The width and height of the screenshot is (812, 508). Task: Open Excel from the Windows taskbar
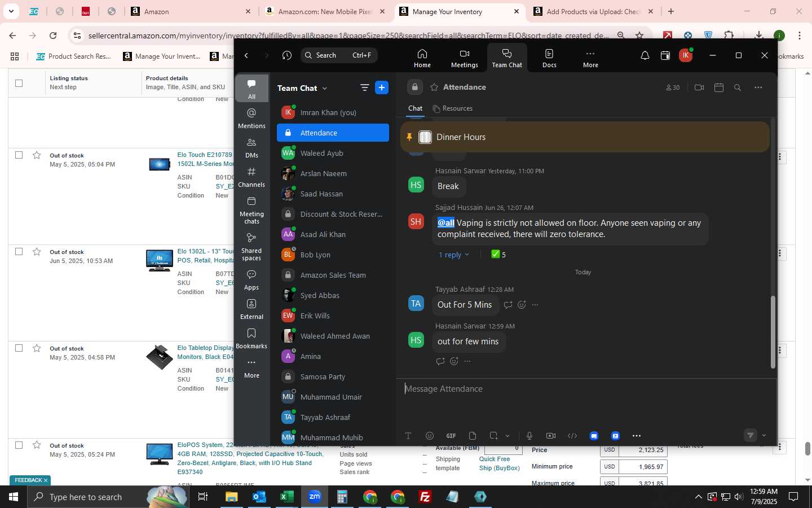click(287, 497)
